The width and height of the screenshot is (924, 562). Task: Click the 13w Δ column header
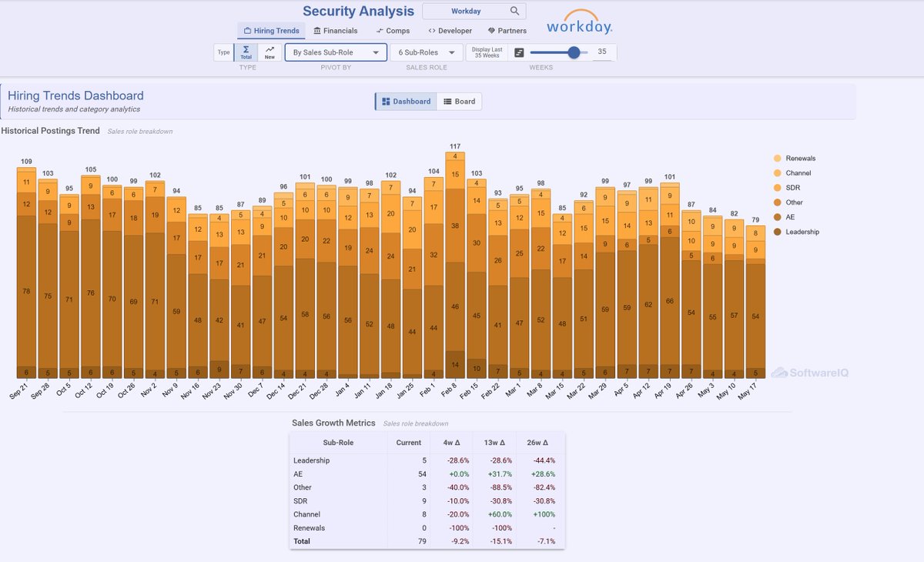coord(494,443)
